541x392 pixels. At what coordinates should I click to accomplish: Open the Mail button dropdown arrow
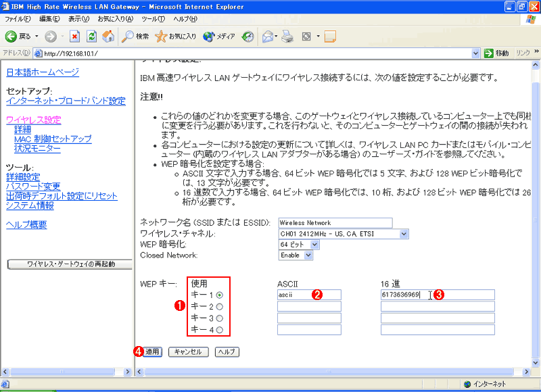(277, 36)
